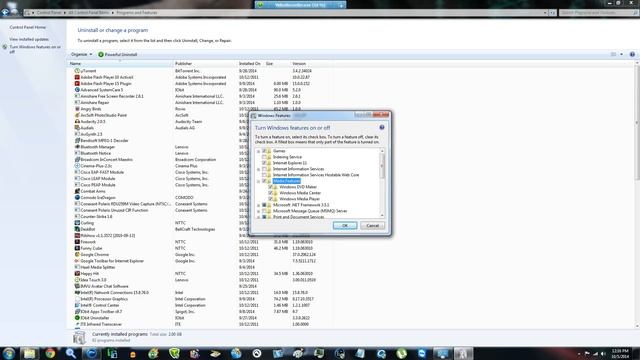The width and height of the screenshot is (640, 360).
Task: Click the Angry Birds program icon
Action: [77, 109]
